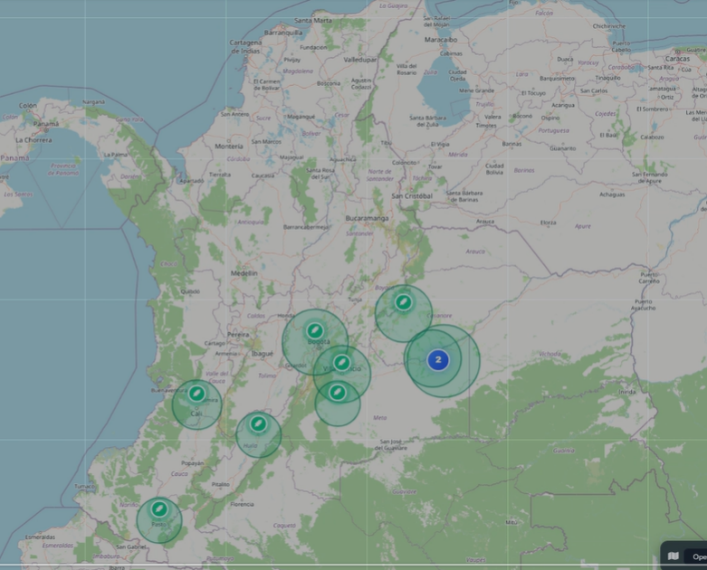Viewport: 707px width, 570px height.
Task: Click the Pitalito city label
Action: (x=220, y=484)
